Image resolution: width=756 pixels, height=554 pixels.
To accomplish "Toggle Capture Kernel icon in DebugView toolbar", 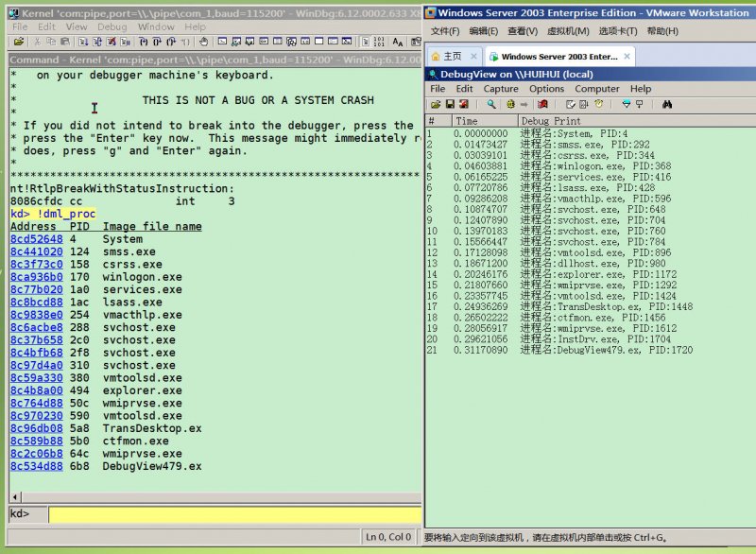I will (x=510, y=104).
